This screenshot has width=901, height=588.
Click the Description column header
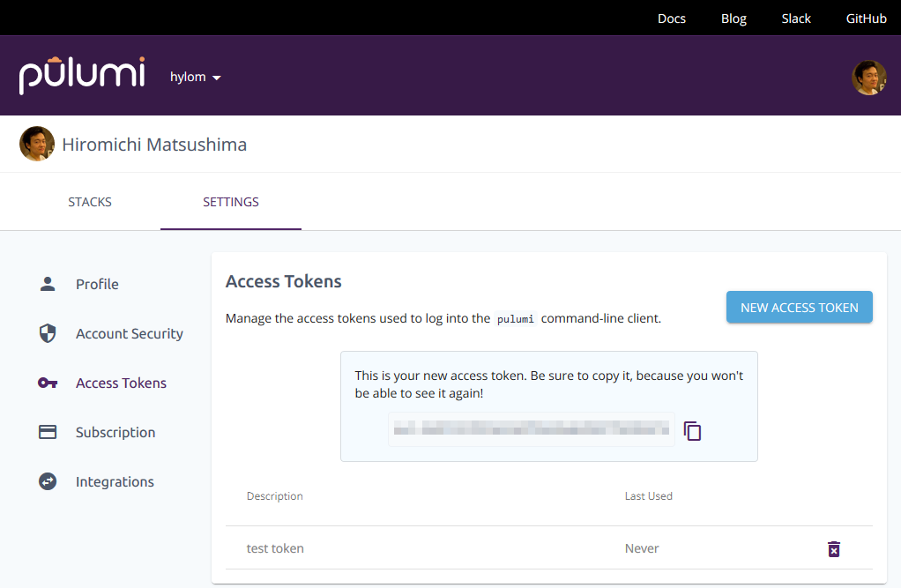275,496
